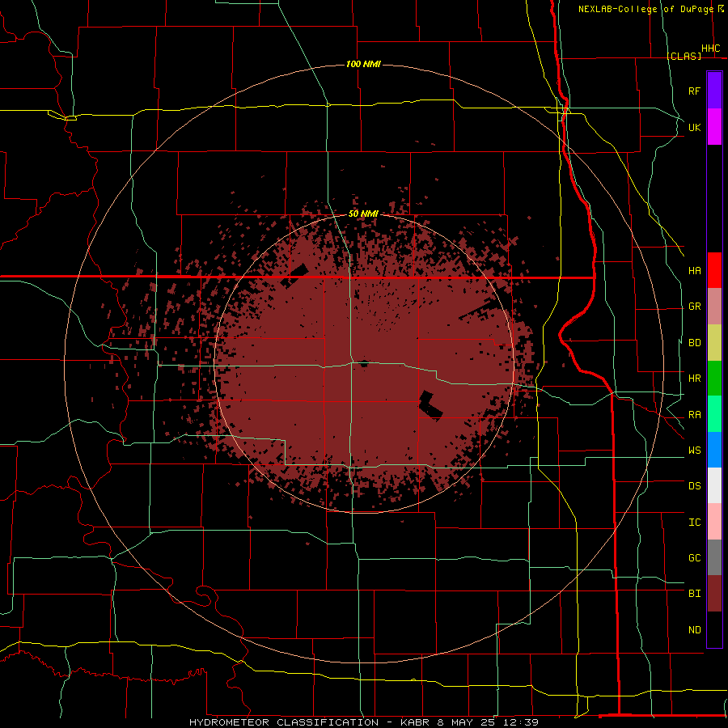Image resolution: width=728 pixels, height=728 pixels.
Task: Click the "DS" legend label
Action: click(694, 486)
